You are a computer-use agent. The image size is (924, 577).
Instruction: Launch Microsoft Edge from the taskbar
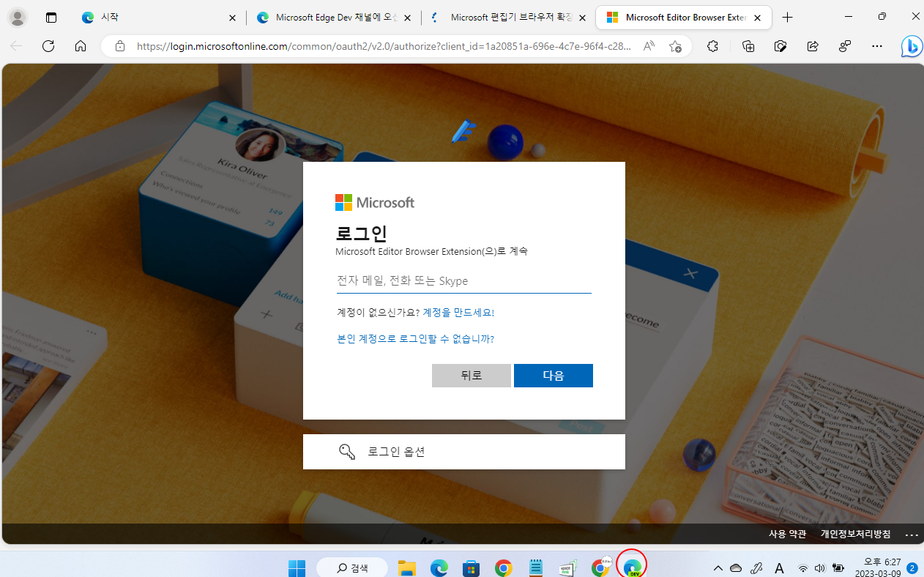439,567
